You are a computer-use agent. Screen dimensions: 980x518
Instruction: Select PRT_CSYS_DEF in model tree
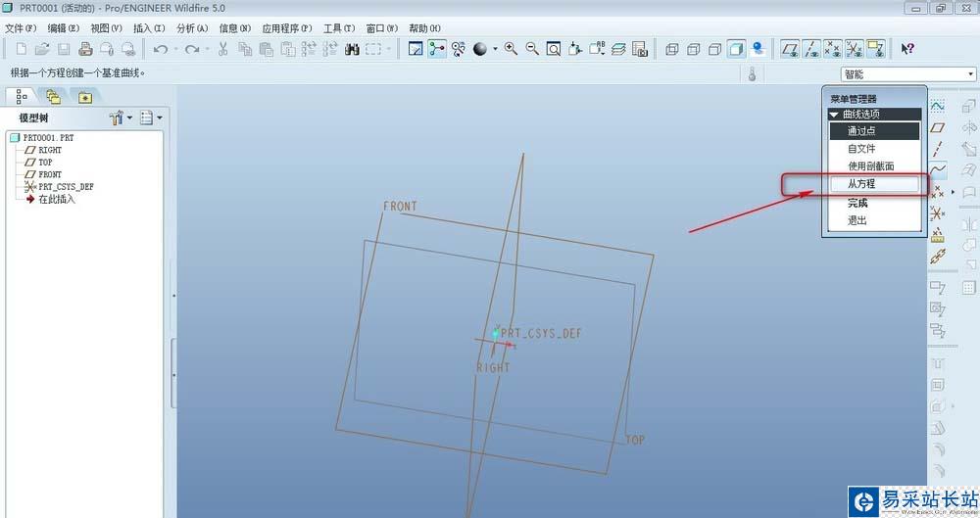(67, 186)
